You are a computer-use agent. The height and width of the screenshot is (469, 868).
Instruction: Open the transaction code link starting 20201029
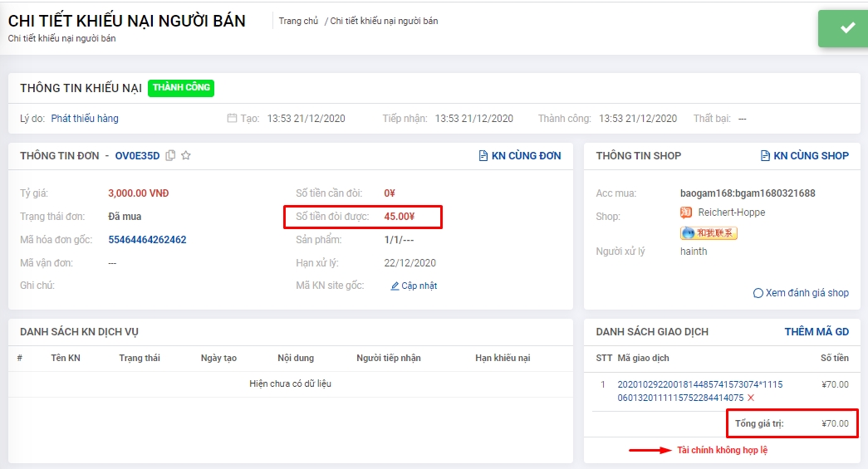tap(699, 384)
